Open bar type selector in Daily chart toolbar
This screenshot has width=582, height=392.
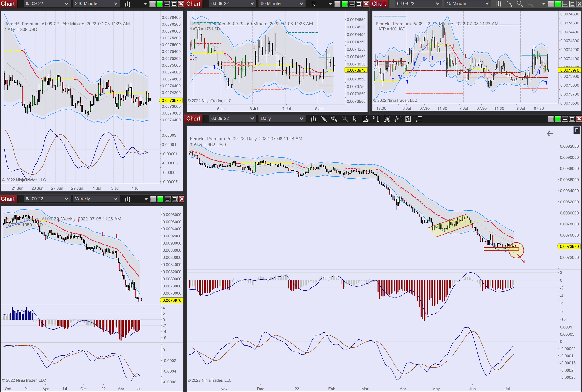click(313, 119)
